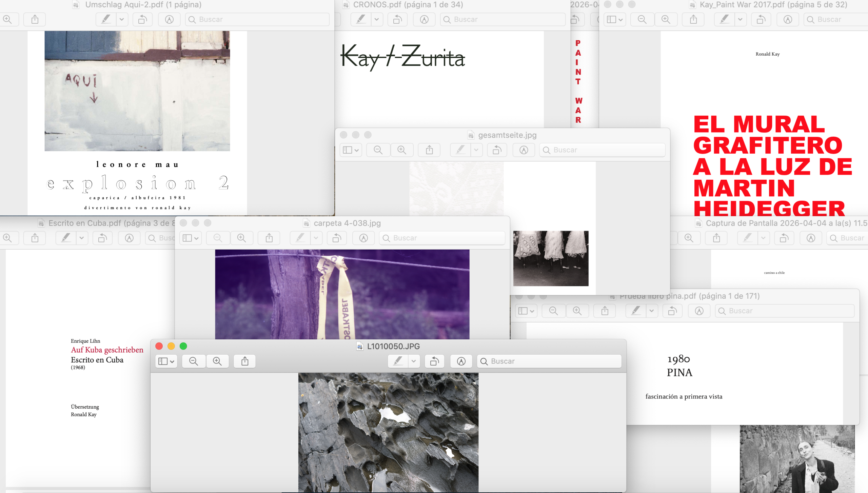Expand highlight color menu in Umschlag Aqui-2.pdf
The height and width of the screenshot is (493, 868).
coord(121,19)
